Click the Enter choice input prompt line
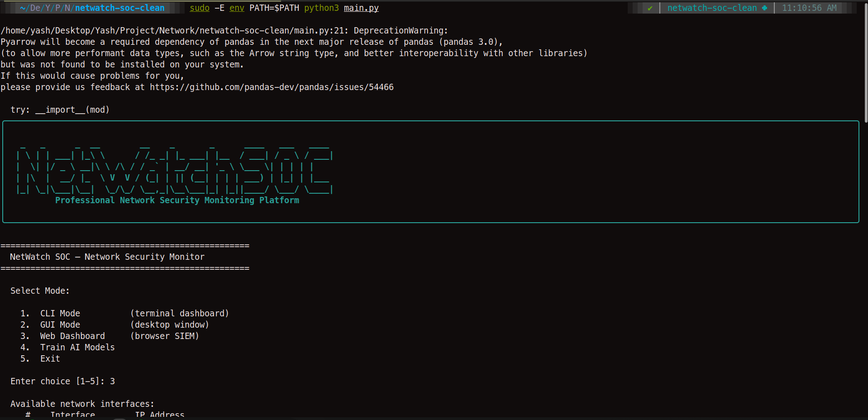Screen dimensions: 868x420 pyautogui.click(x=62, y=381)
